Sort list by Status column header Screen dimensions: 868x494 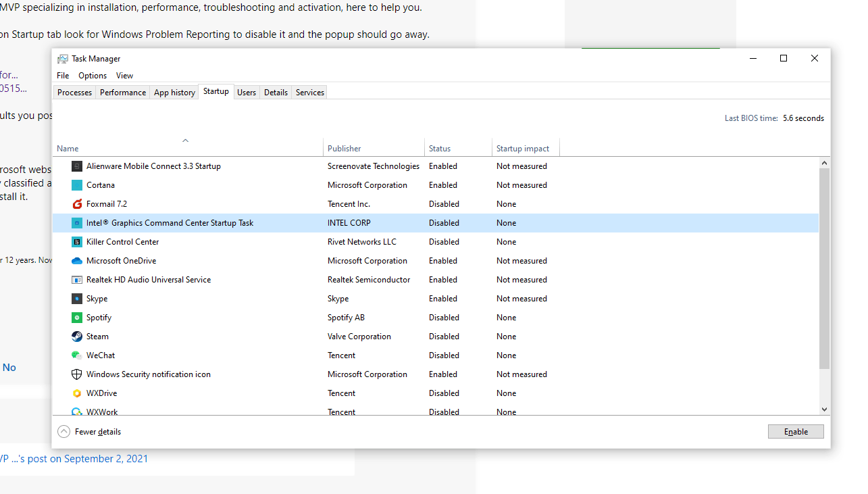[x=440, y=149]
